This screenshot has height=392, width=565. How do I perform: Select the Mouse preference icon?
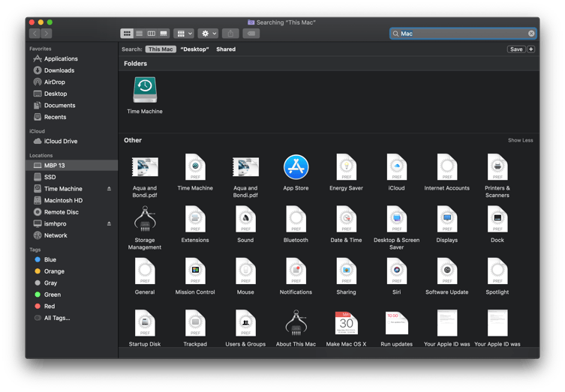pyautogui.click(x=245, y=271)
